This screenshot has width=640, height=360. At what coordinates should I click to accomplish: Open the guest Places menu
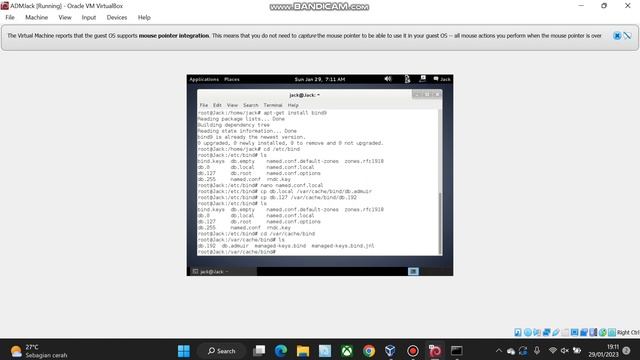(x=231, y=79)
